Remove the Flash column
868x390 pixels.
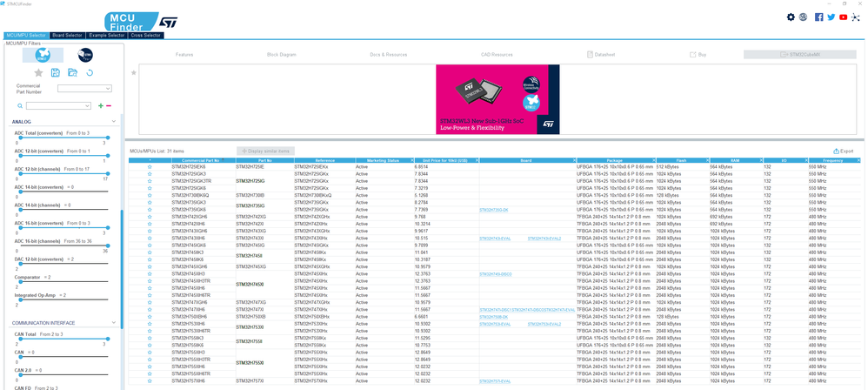tap(707, 160)
